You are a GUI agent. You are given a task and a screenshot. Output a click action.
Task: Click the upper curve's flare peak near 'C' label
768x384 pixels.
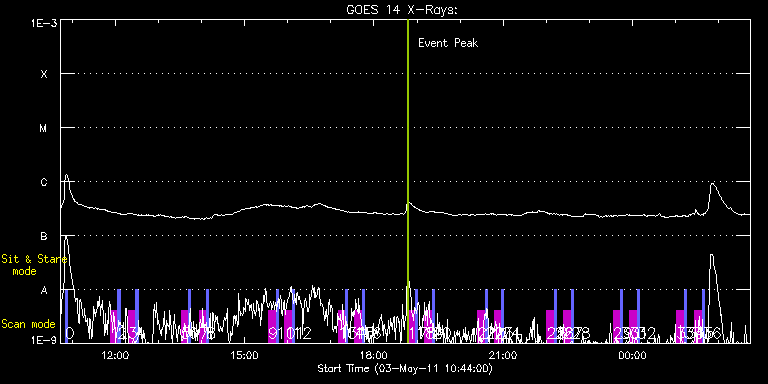point(67,175)
